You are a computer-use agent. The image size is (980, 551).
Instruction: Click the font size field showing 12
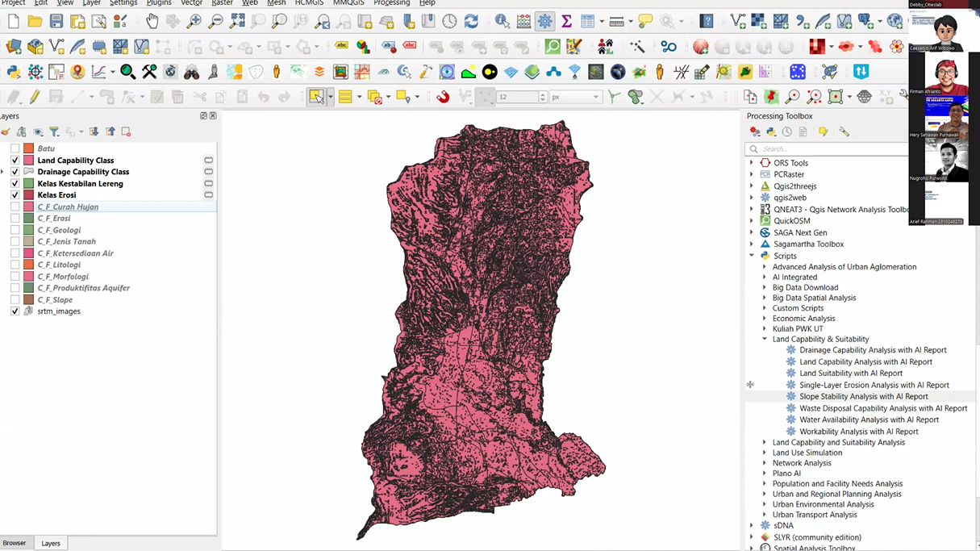pyautogui.click(x=522, y=97)
